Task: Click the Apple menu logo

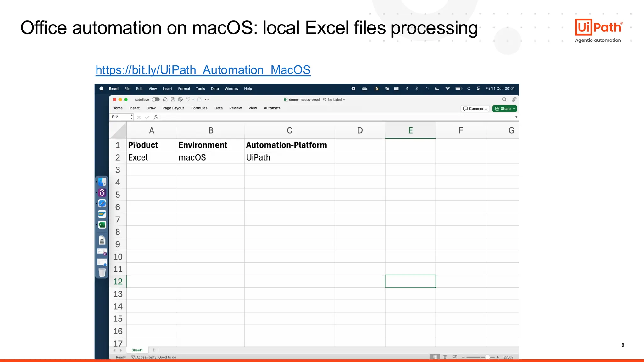Action: (101, 89)
